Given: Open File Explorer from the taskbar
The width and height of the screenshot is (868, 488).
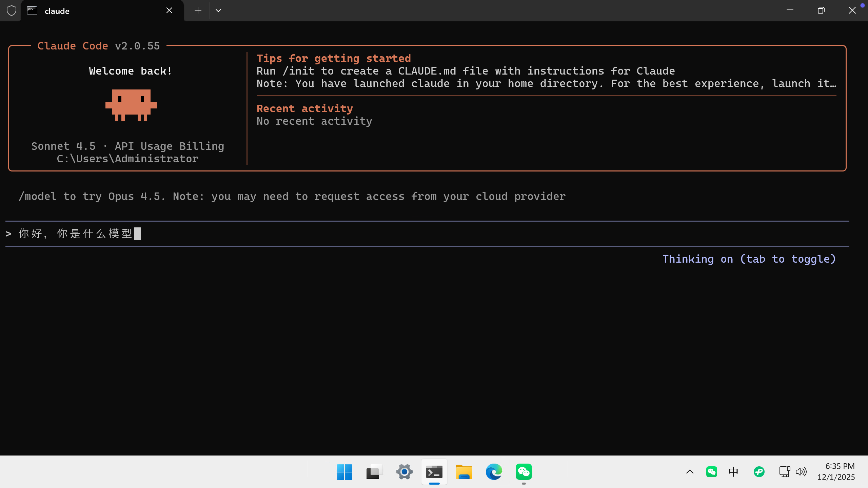Looking at the screenshot, I should coord(464,472).
